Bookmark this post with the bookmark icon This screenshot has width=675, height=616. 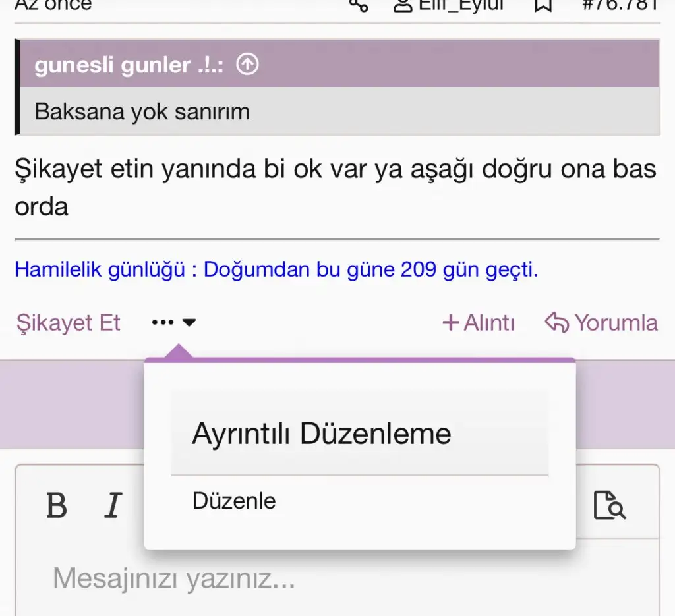543,5
